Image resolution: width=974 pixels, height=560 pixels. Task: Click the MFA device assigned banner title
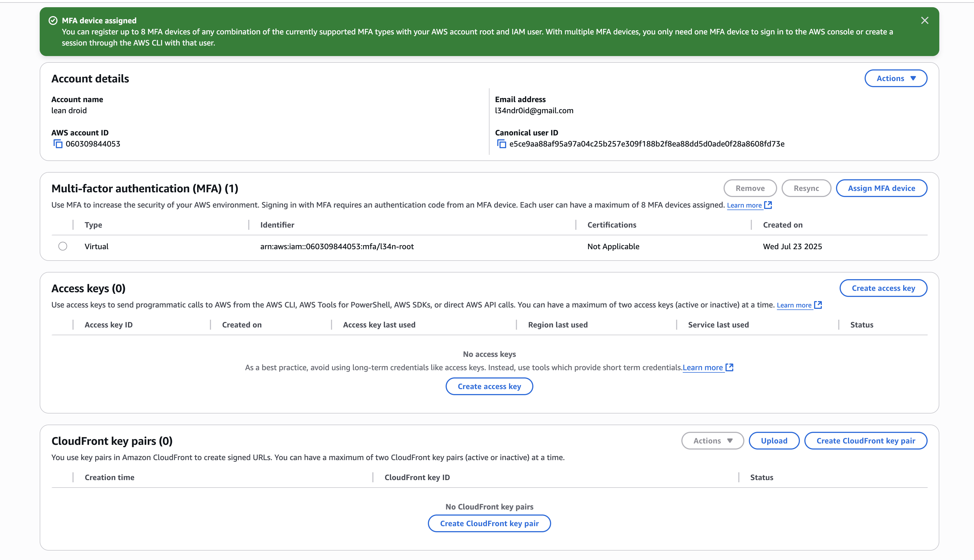click(x=99, y=20)
